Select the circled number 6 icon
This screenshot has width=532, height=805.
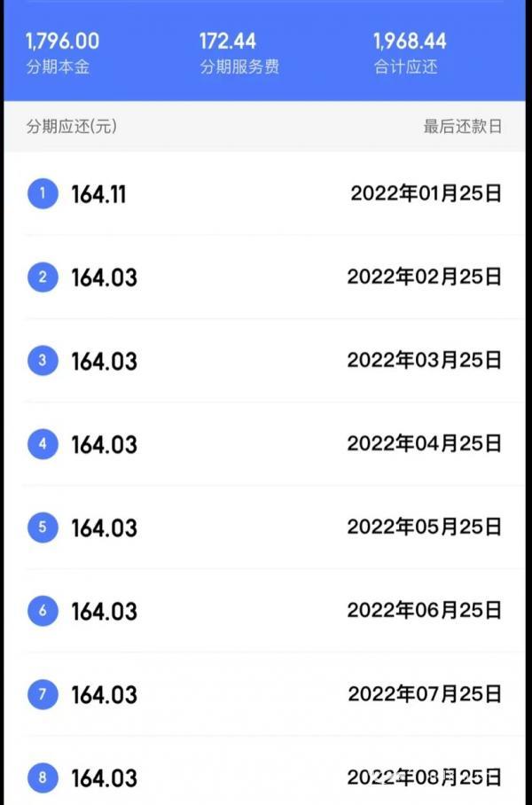pos(43,611)
